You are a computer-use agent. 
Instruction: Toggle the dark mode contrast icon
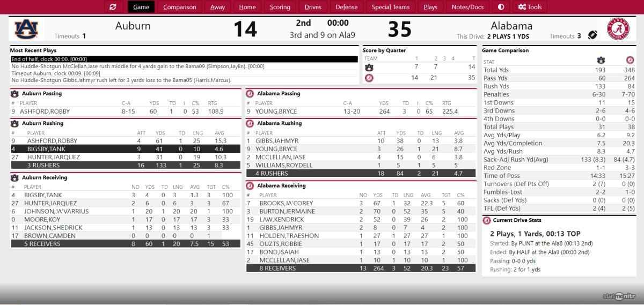[x=501, y=7]
